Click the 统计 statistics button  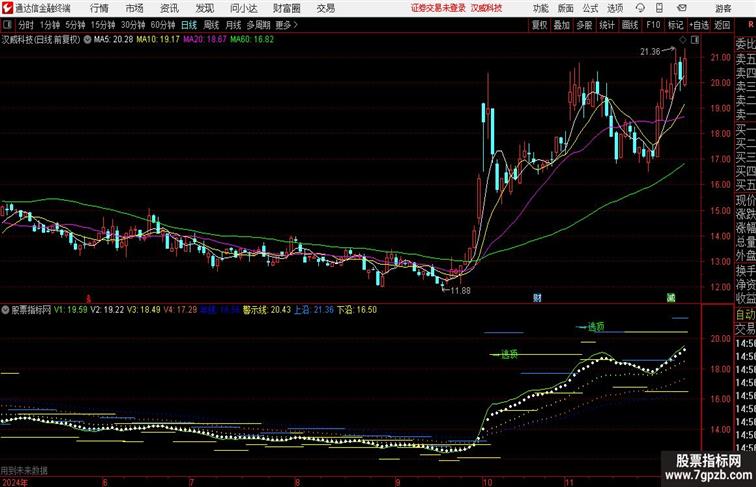coord(607,25)
